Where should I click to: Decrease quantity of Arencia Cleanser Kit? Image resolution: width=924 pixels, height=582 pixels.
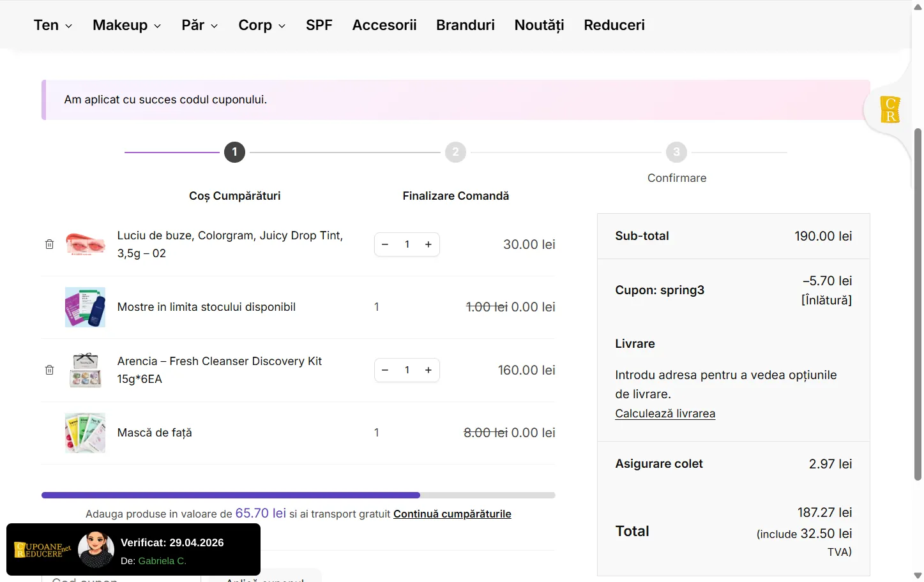(385, 370)
